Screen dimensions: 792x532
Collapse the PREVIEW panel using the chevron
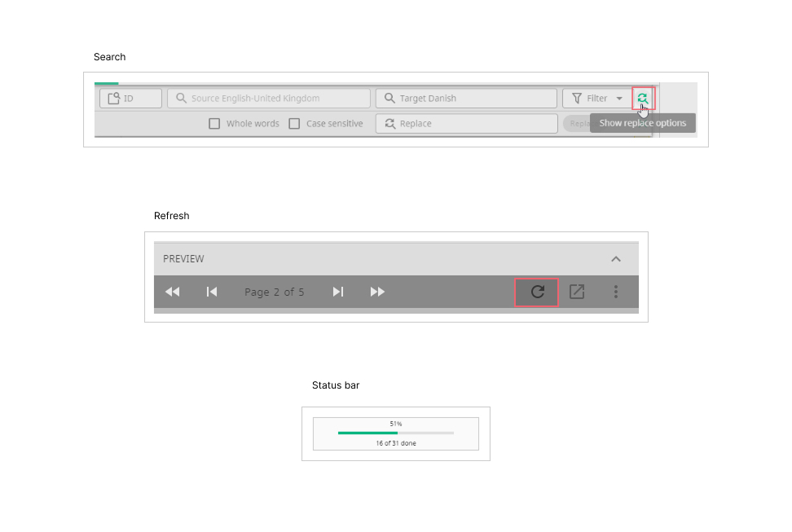(616, 259)
